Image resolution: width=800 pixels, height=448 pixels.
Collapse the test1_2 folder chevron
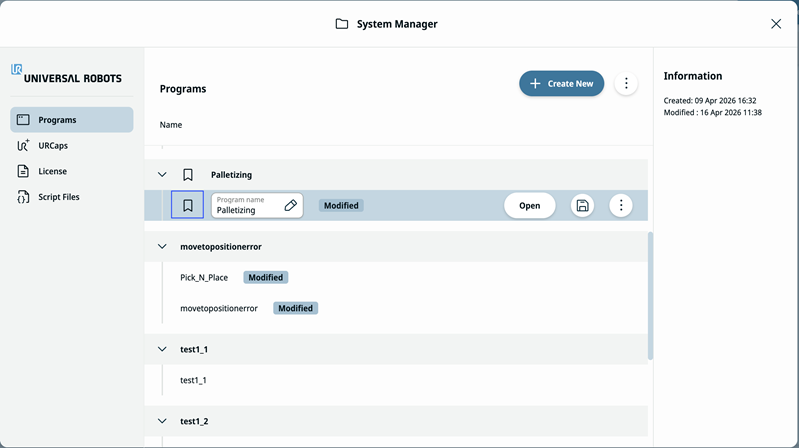[162, 421]
